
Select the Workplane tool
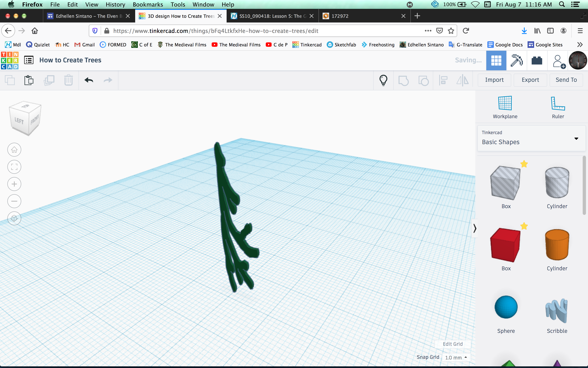click(x=505, y=107)
